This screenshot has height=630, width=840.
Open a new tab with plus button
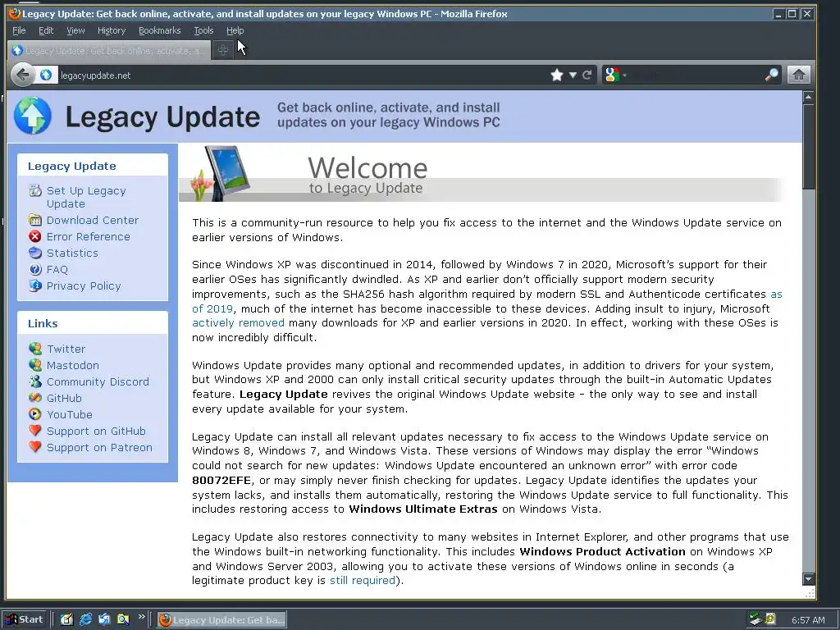coord(223,50)
